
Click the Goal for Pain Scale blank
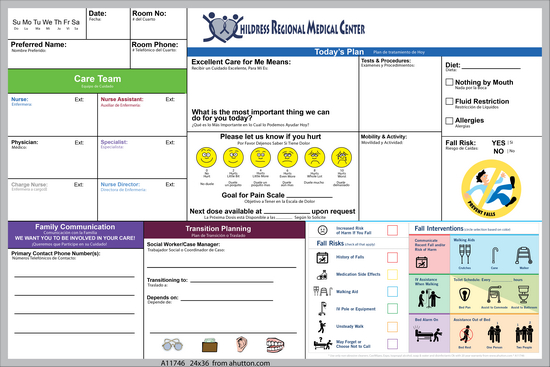(x=309, y=196)
